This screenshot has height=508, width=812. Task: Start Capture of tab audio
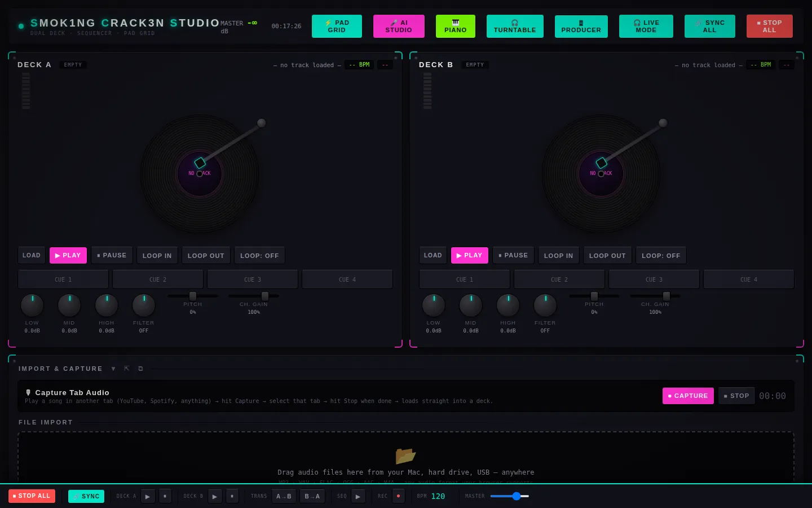688,396
